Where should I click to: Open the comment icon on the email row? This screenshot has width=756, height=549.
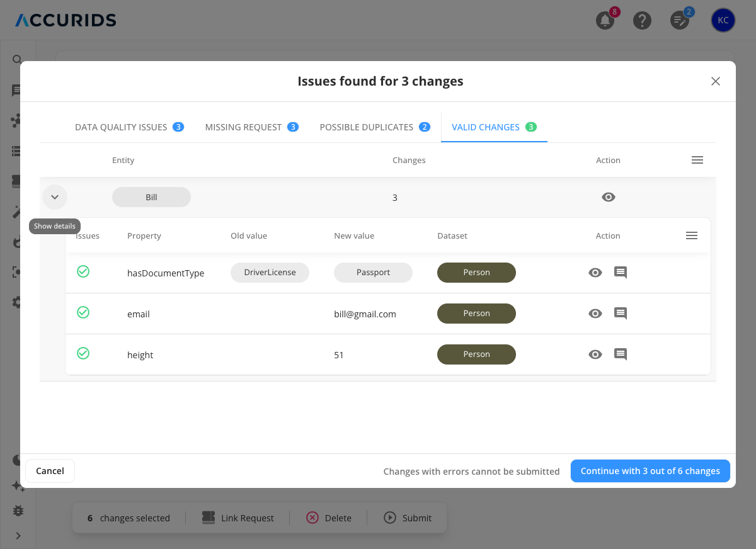coord(620,313)
